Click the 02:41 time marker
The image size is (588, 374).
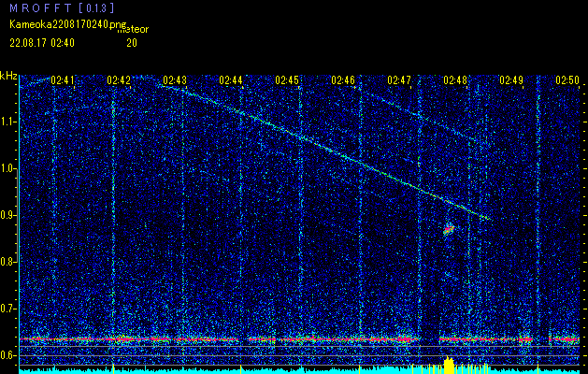click(x=63, y=80)
